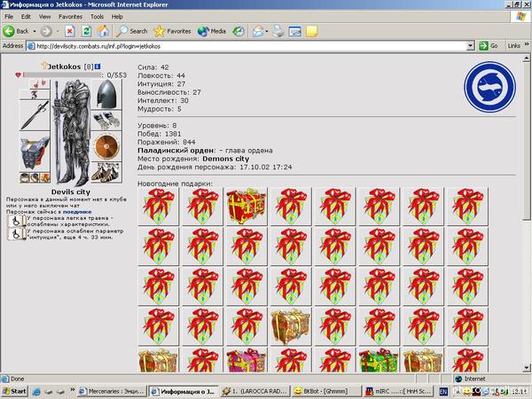Screen dimensions: 532x399
Task: Click the yellow note toolbar icon
Action: point(311,32)
